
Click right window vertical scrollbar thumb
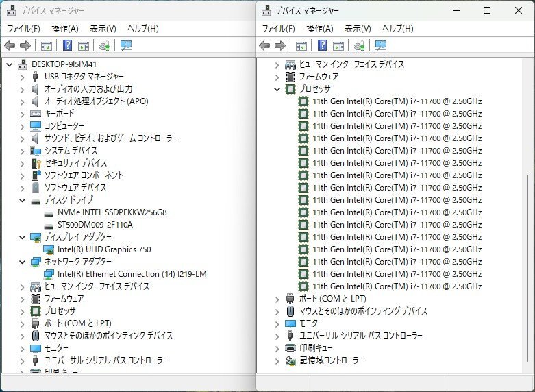tap(528, 268)
